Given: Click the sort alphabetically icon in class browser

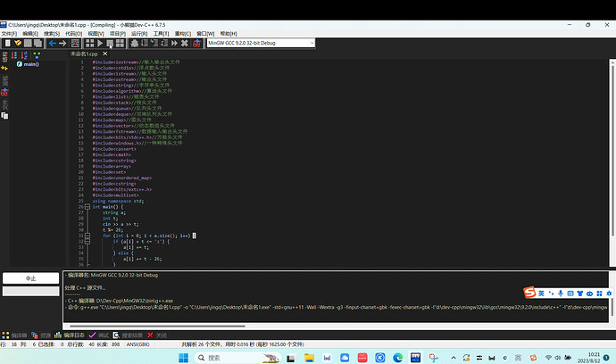Looking at the screenshot, I should pos(24,55).
